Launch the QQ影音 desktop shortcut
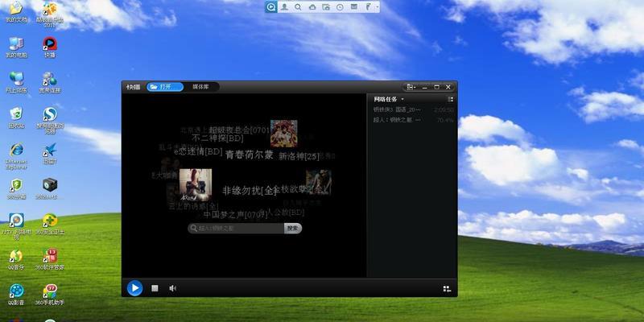The width and height of the screenshot is (644, 322). pyautogui.click(x=16, y=295)
